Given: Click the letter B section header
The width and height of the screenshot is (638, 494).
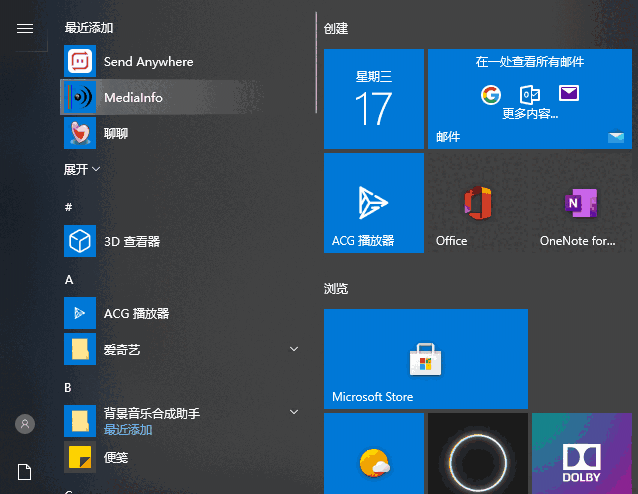Looking at the screenshot, I should [68, 388].
